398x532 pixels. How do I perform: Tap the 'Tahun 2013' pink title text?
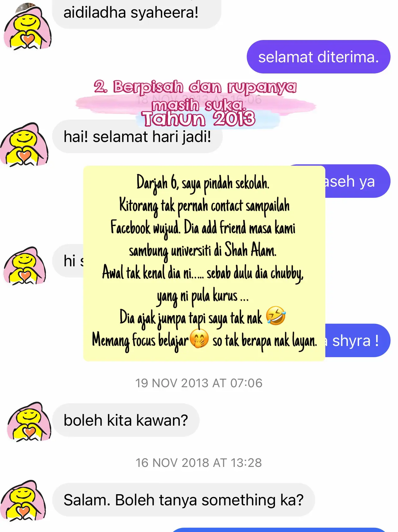click(x=199, y=119)
